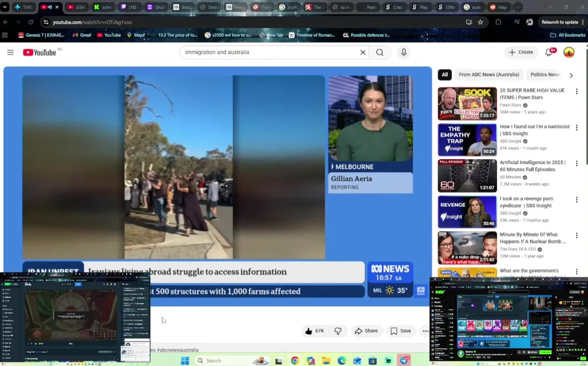Dislike the video with thumbs down
588x366 pixels.
[x=338, y=331]
